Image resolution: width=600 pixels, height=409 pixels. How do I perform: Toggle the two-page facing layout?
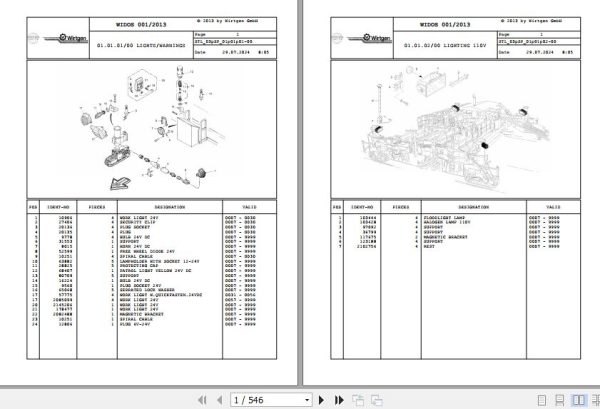[x=578, y=400]
